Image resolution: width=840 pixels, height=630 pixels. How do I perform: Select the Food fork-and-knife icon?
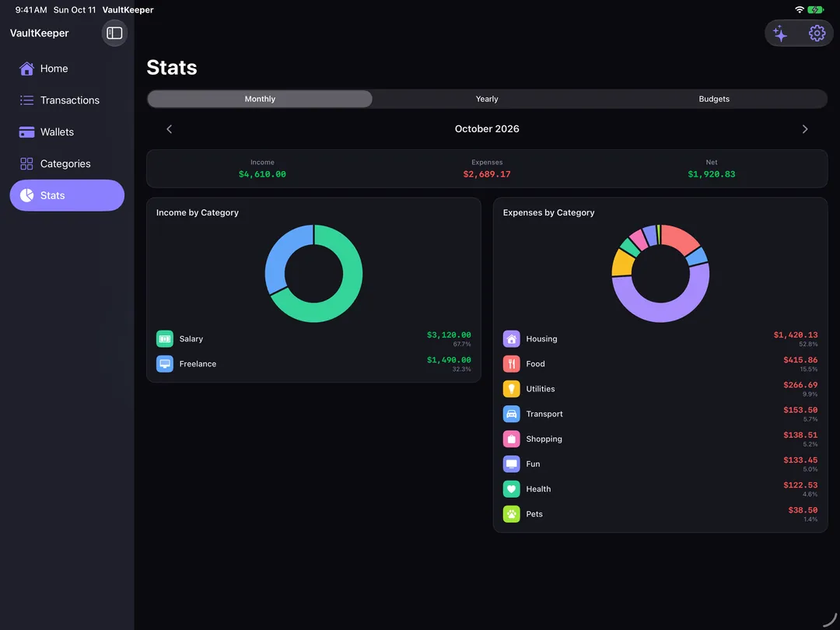[511, 364]
